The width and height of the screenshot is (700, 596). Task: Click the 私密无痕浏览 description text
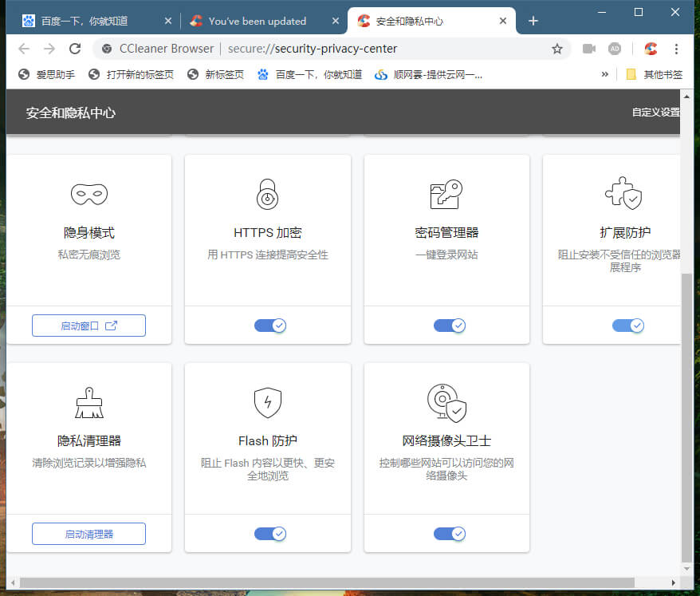click(x=89, y=255)
